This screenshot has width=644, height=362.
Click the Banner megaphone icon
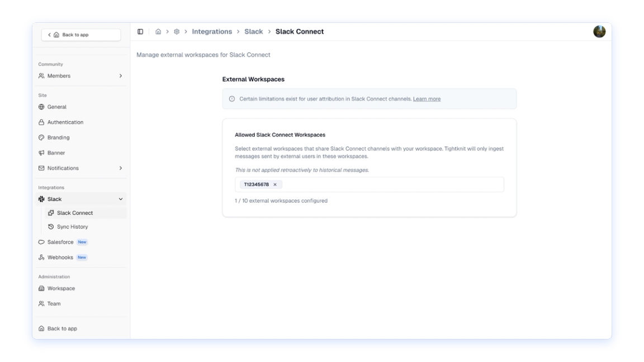point(41,153)
